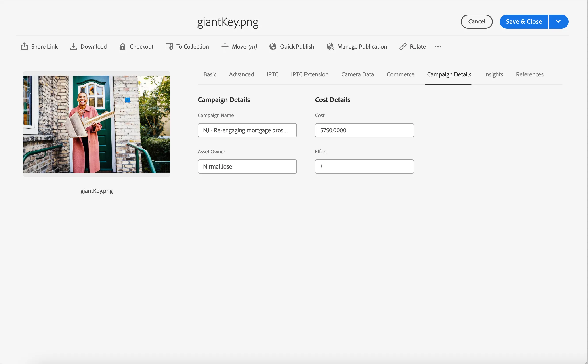The image size is (588, 364).
Task: Click the Move (m) label
Action: click(244, 46)
